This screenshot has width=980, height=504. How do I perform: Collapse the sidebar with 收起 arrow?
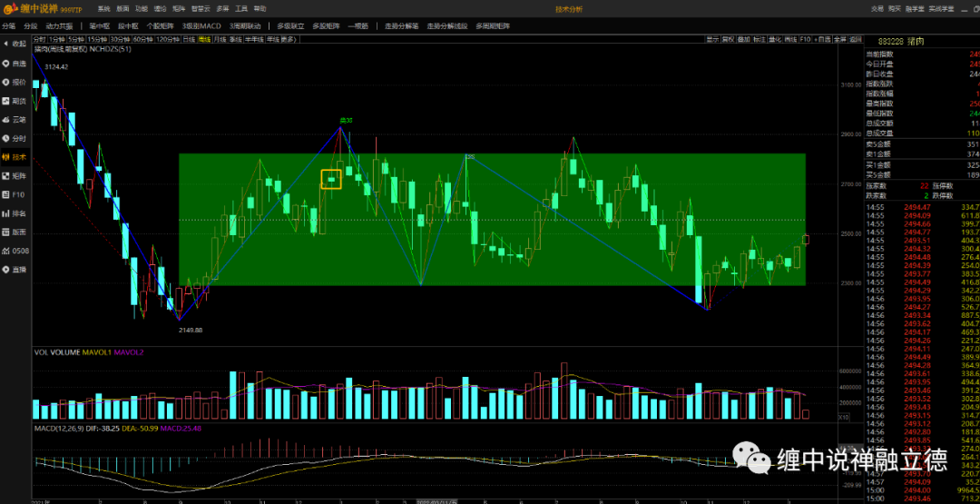14,44
